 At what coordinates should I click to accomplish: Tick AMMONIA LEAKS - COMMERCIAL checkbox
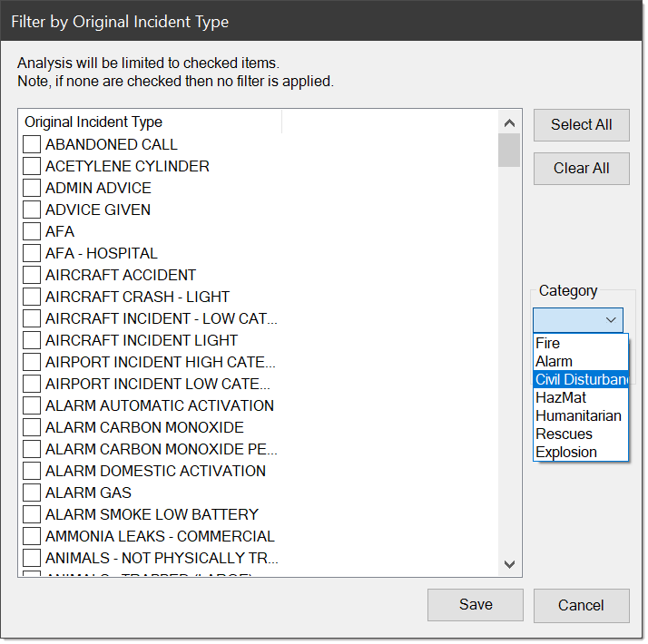pos(32,536)
